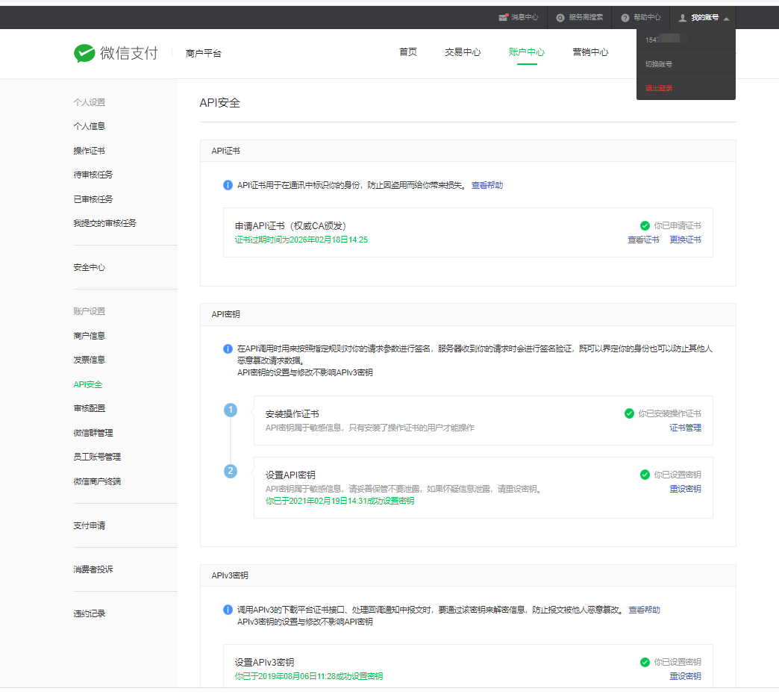Open 已审核任务 in the sidebar
779x700 pixels.
(93, 199)
